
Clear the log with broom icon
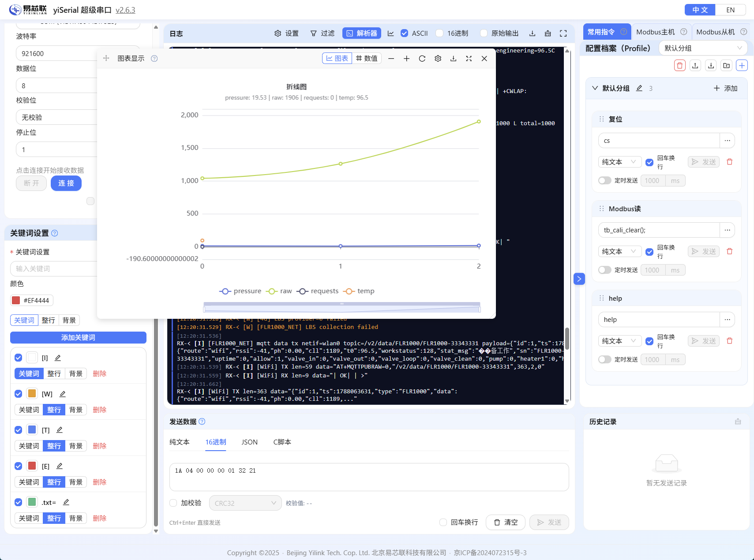[548, 34]
